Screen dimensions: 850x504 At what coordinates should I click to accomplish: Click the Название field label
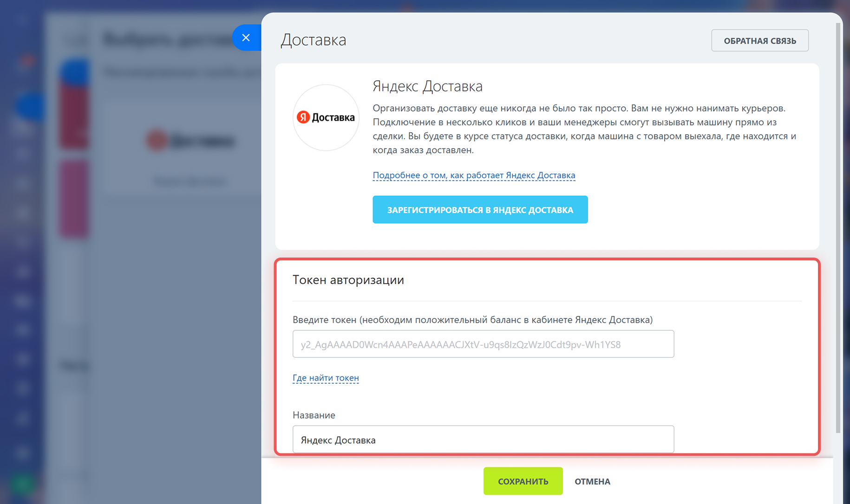point(314,415)
